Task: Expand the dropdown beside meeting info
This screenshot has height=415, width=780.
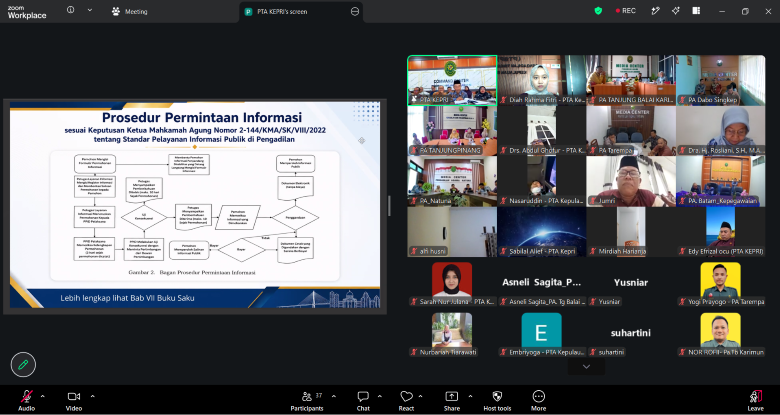Action: (x=90, y=10)
